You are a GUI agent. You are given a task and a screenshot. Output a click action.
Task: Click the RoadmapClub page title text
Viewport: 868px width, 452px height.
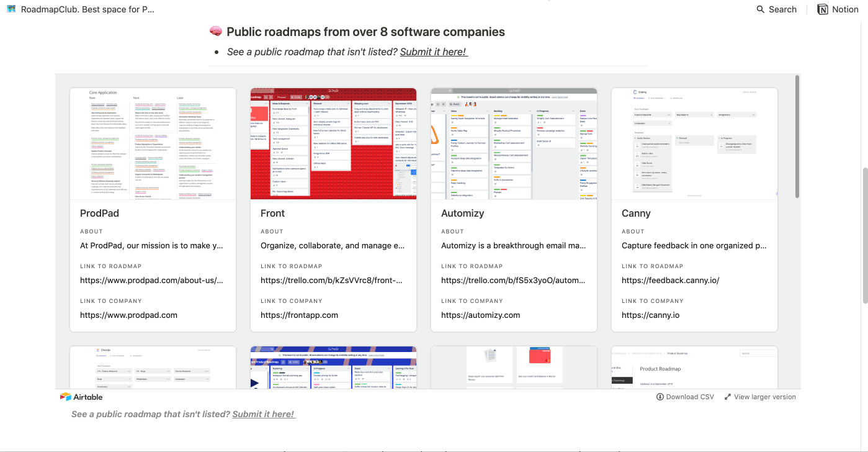[87, 9]
